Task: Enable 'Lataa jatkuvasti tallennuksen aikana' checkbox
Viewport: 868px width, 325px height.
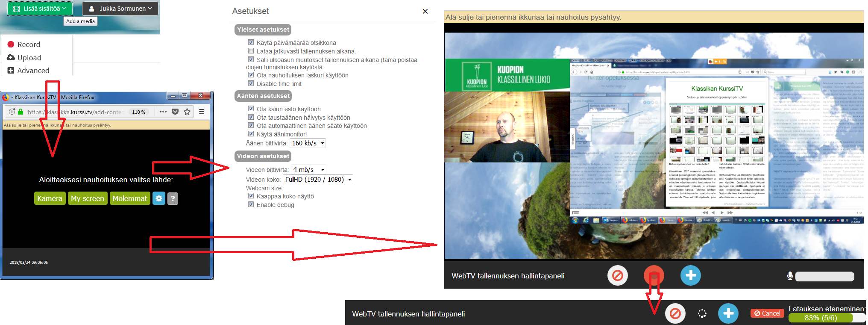Action: pos(251,51)
